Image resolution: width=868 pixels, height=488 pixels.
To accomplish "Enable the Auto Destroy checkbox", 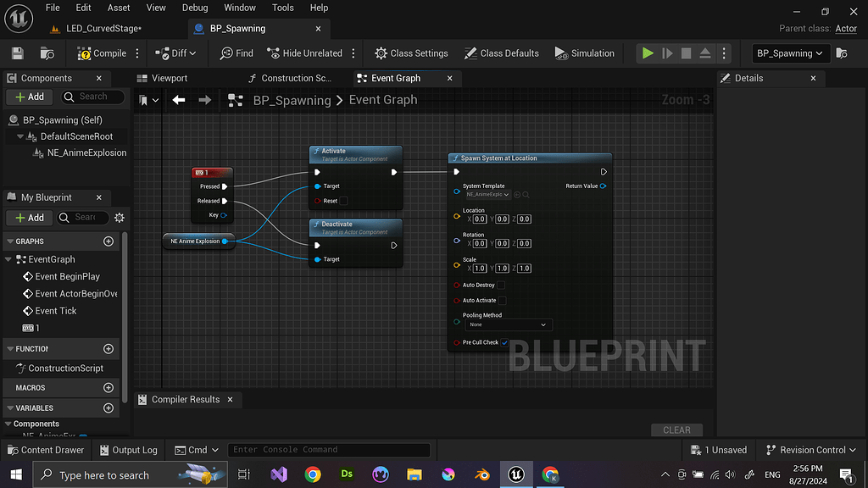I will pyautogui.click(x=501, y=286).
